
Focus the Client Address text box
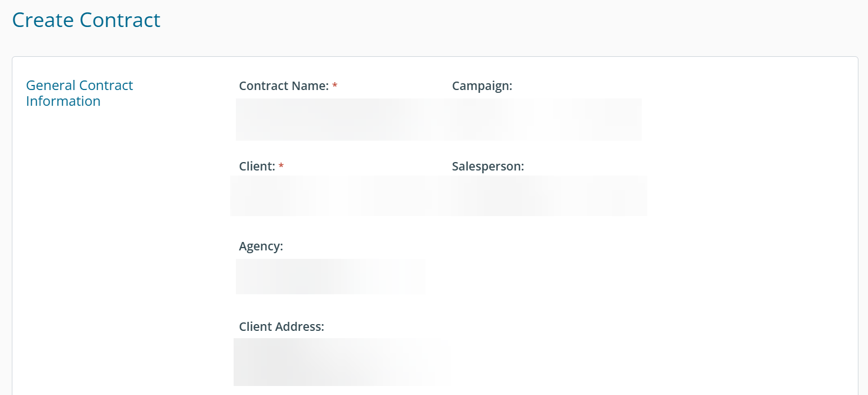click(338, 362)
